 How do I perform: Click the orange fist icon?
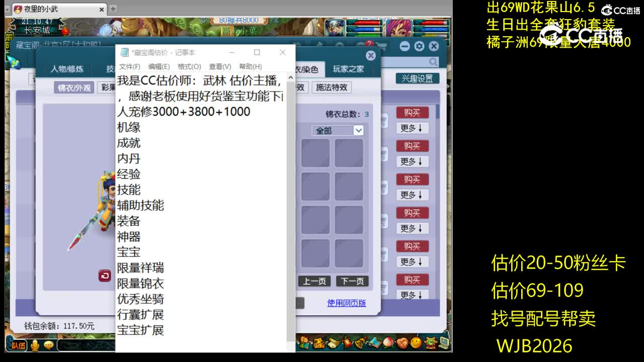click(403, 343)
